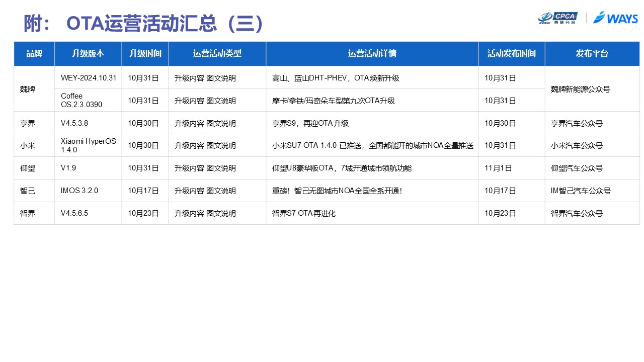Viewport: 644px width, 362px height.
Task: Select the 运营活动详情 column header
Action: tap(372, 54)
